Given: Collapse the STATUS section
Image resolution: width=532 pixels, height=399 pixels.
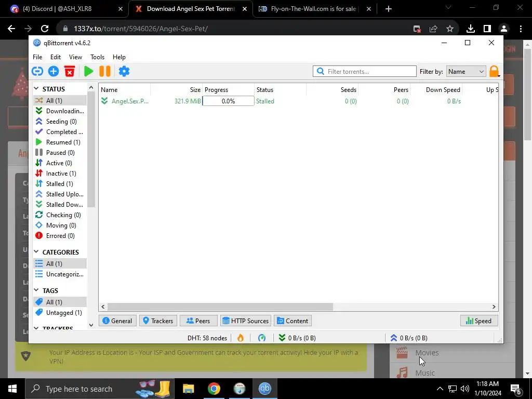Looking at the screenshot, I should point(36,89).
